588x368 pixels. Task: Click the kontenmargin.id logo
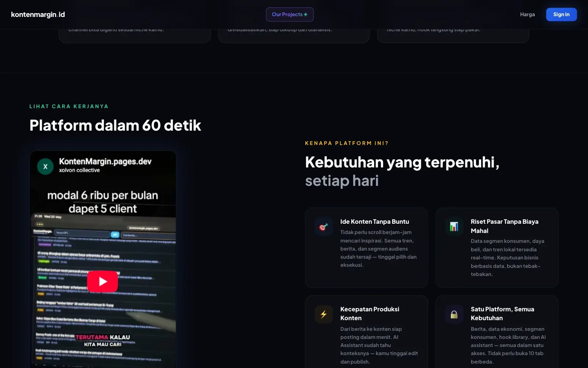[38, 14]
